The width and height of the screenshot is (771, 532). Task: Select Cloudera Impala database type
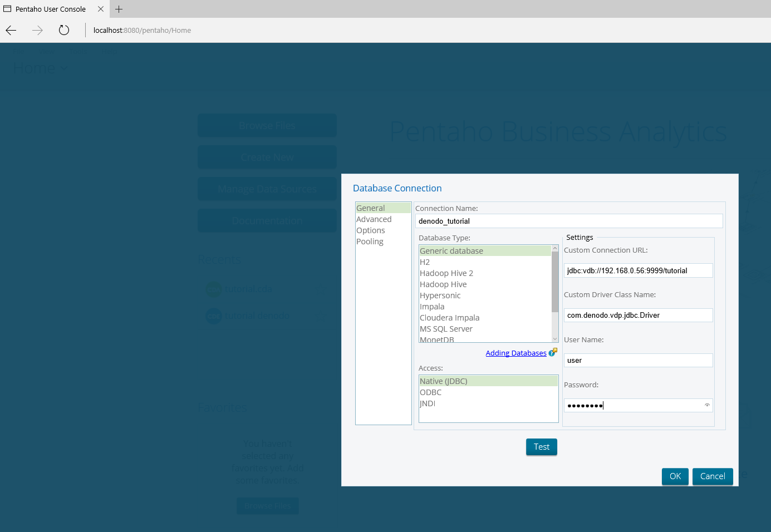tap(485, 318)
